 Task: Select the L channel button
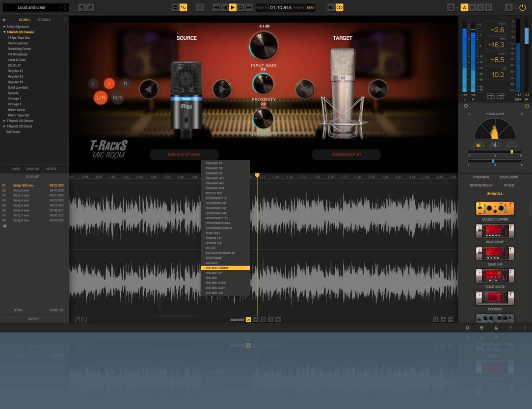pos(94,83)
